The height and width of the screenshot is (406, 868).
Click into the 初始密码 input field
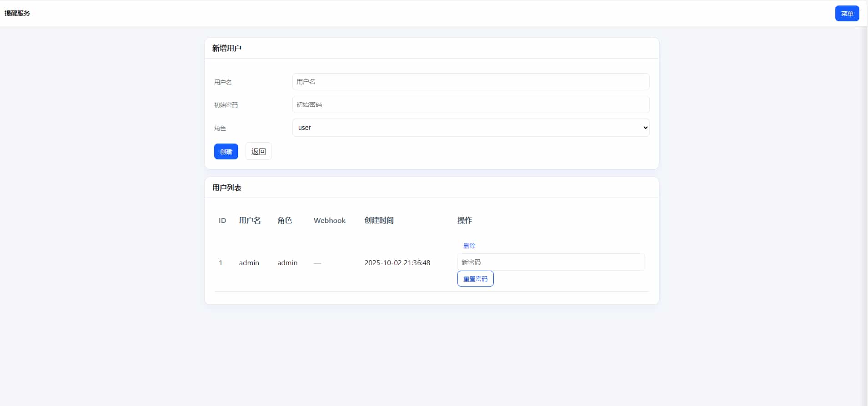pyautogui.click(x=470, y=104)
